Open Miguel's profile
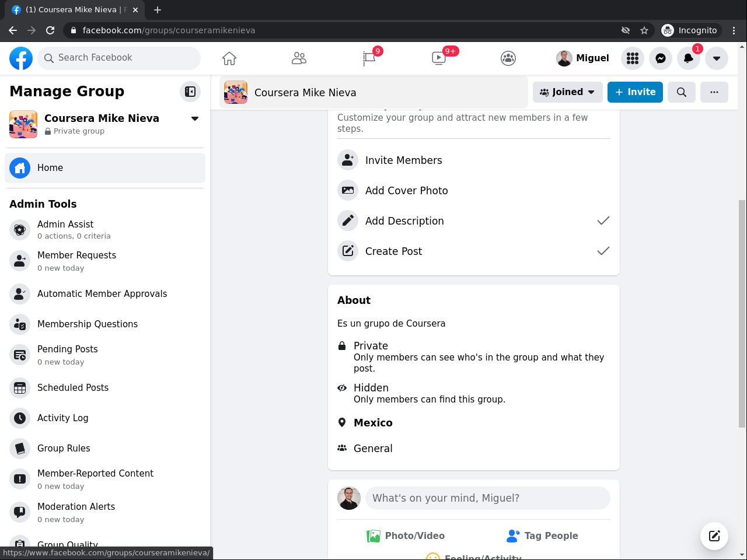The height and width of the screenshot is (560, 747). pos(582,58)
